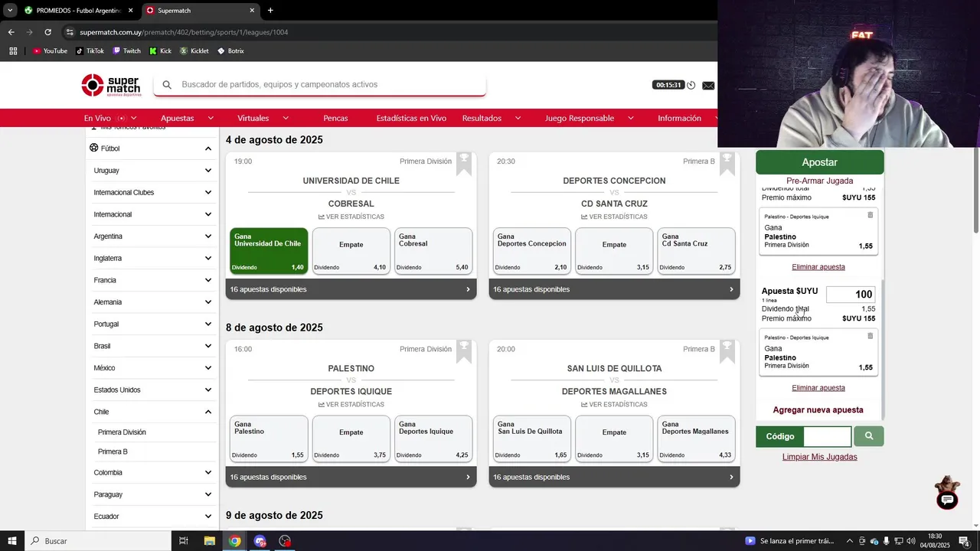Click the Código input field
This screenshot has height=551, width=980.
point(828,436)
